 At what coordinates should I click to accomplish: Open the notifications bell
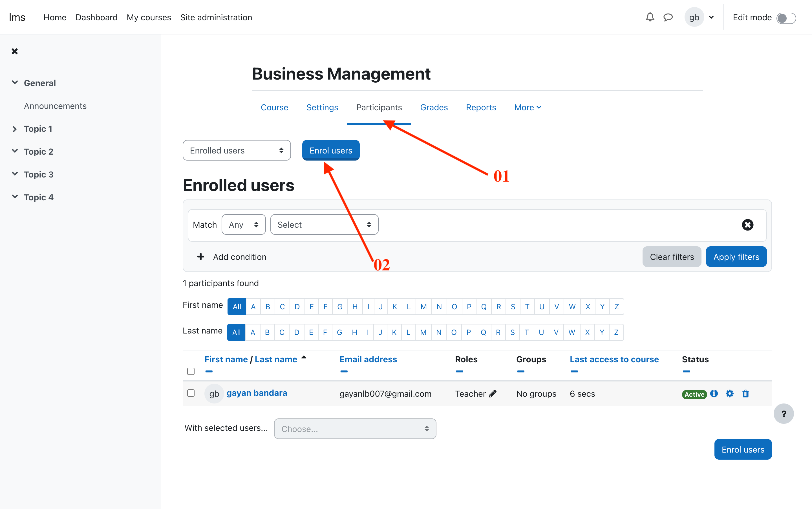coord(650,17)
